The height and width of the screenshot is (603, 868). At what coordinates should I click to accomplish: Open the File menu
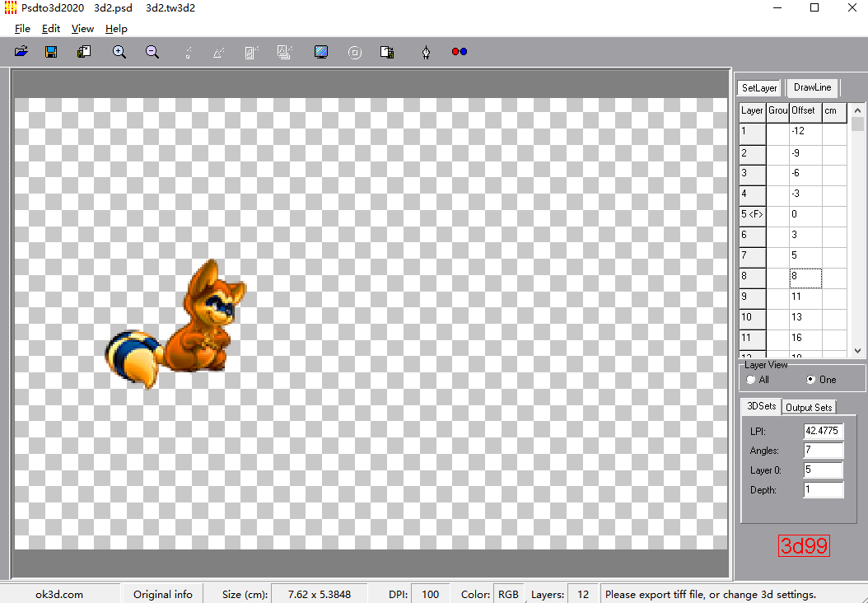pyautogui.click(x=23, y=29)
